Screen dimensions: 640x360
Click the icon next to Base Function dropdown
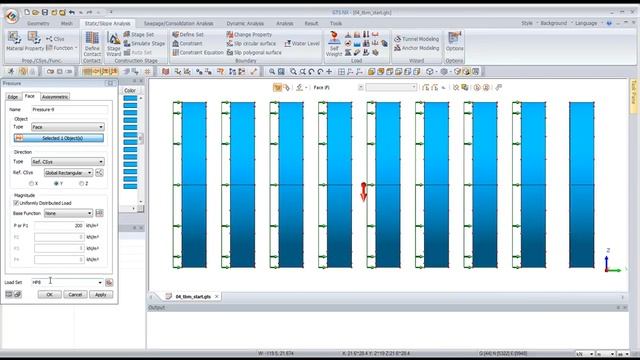point(99,213)
